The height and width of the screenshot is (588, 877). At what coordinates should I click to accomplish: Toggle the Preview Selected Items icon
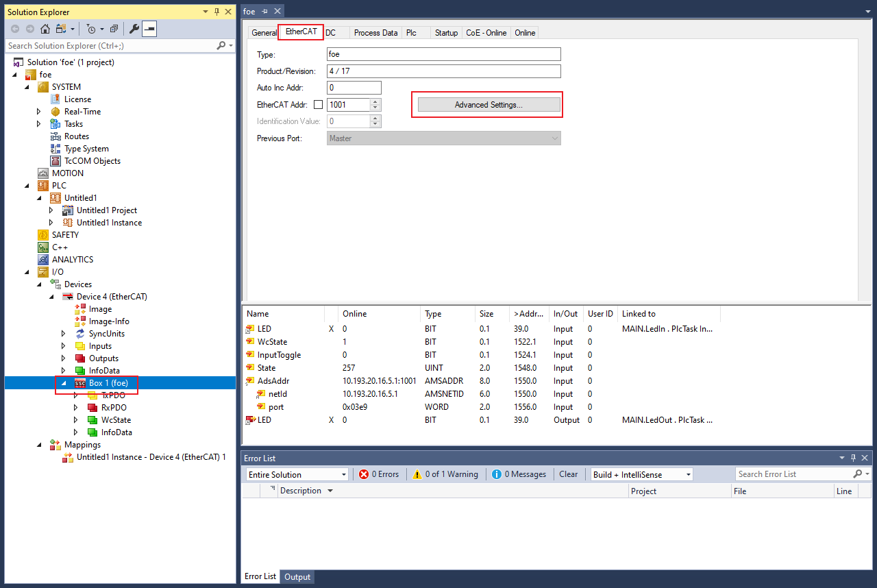(x=149, y=29)
